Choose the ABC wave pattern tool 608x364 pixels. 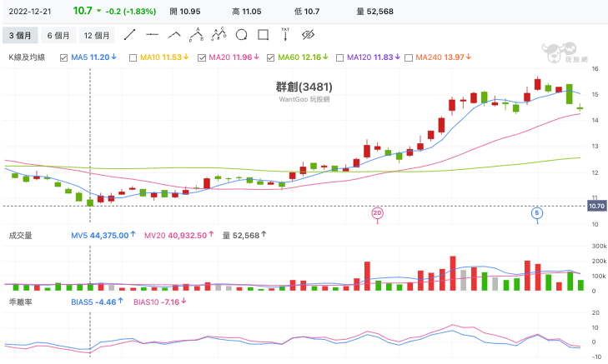point(197,35)
